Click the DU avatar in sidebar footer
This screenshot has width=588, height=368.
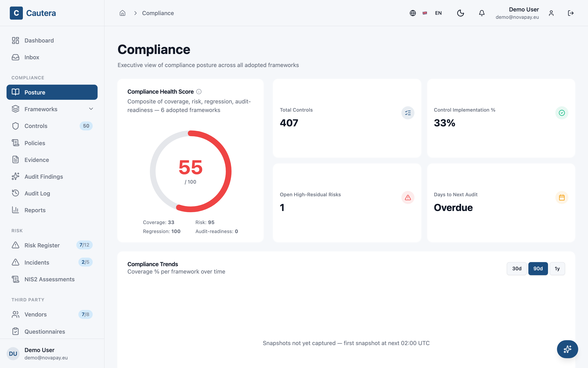click(13, 354)
